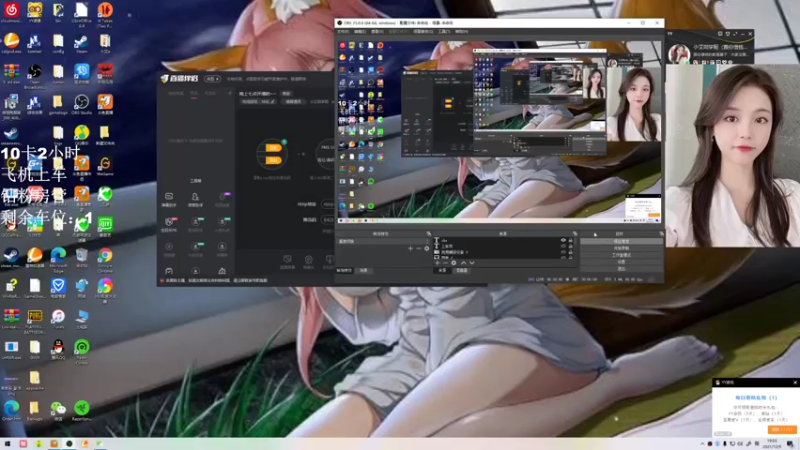The image size is (800, 450).
Task: Open the Razer Synapse desktop icon
Action: pyautogui.click(x=82, y=408)
